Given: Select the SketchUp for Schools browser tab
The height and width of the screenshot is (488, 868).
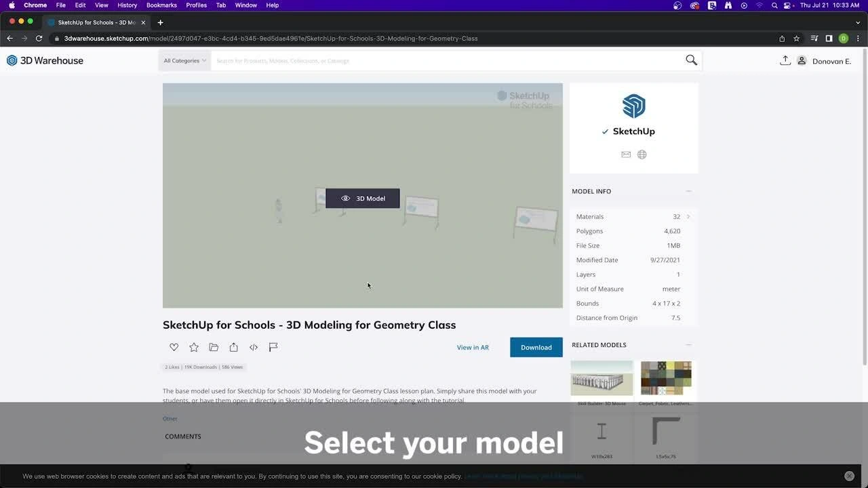Looking at the screenshot, I should (97, 22).
